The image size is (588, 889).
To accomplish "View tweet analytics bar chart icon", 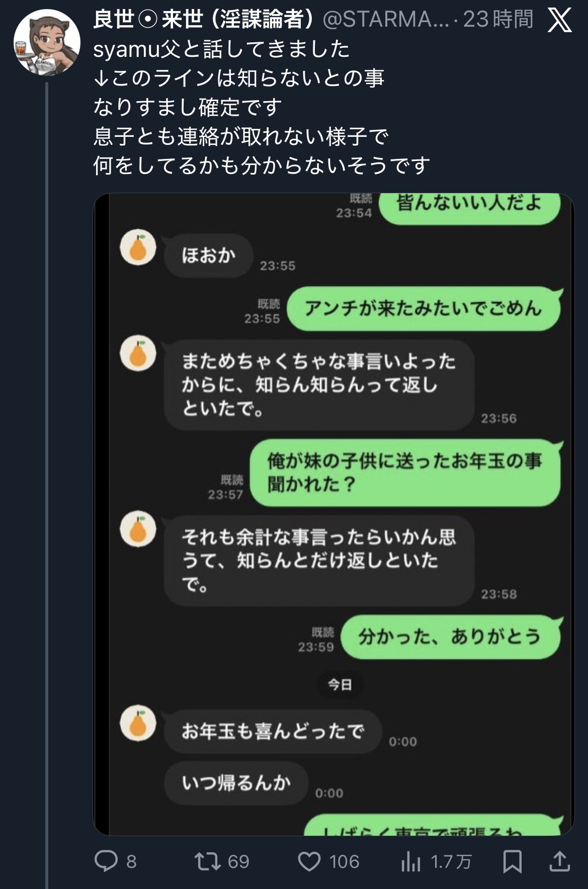I will coord(410,862).
